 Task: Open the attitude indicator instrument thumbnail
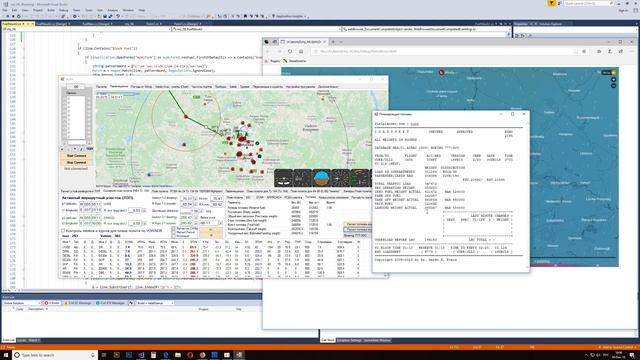[322, 178]
